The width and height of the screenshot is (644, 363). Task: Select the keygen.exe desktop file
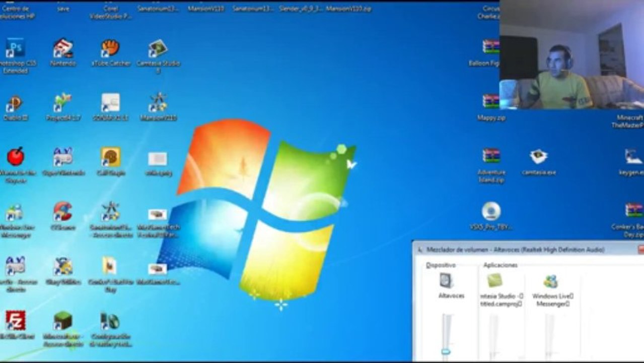pyautogui.click(x=633, y=156)
